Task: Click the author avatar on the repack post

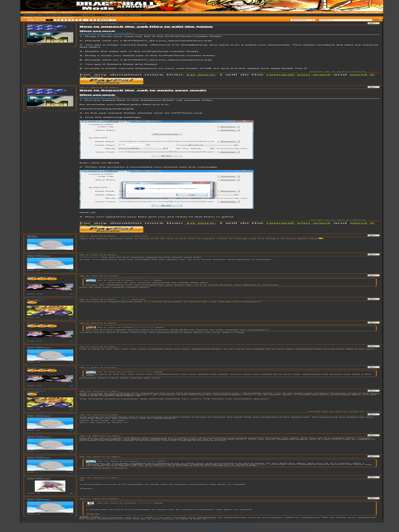Action: tap(50, 101)
